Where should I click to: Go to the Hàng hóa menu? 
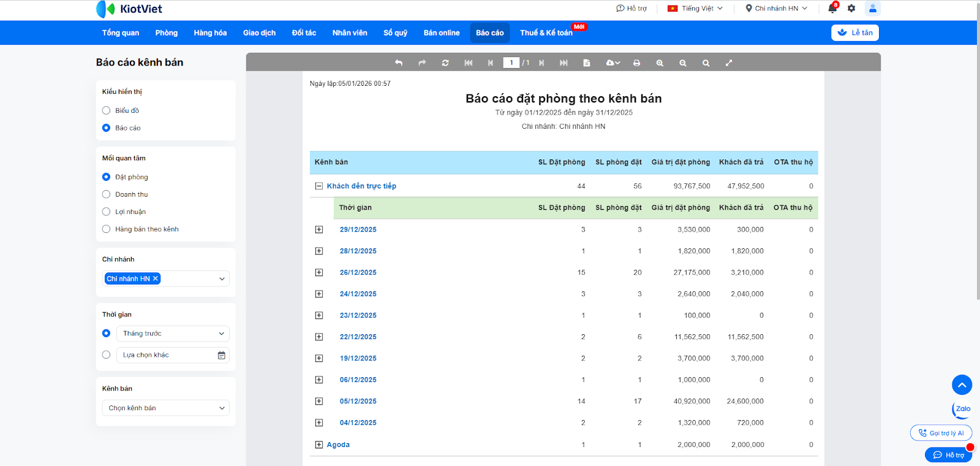click(x=210, y=33)
